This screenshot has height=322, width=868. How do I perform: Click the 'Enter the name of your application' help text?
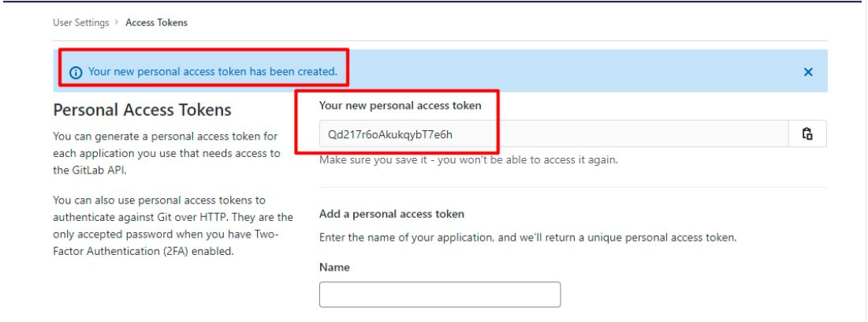coord(527,237)
